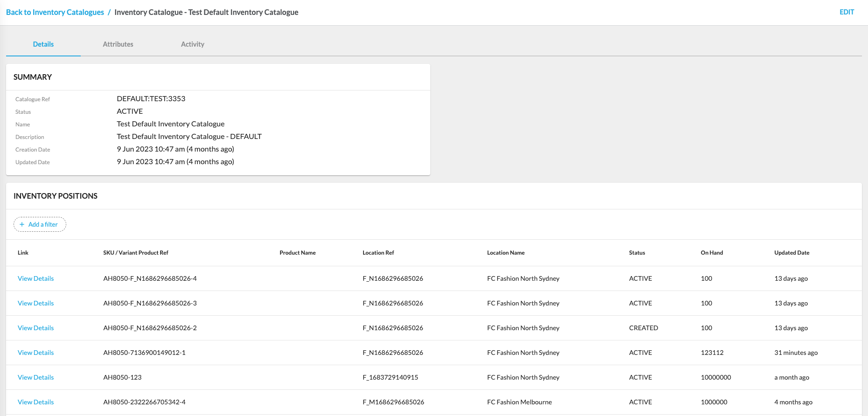View details for FC Fashion Melbourne row
This screenshot has width=868, height=416.
coord(35,402)
